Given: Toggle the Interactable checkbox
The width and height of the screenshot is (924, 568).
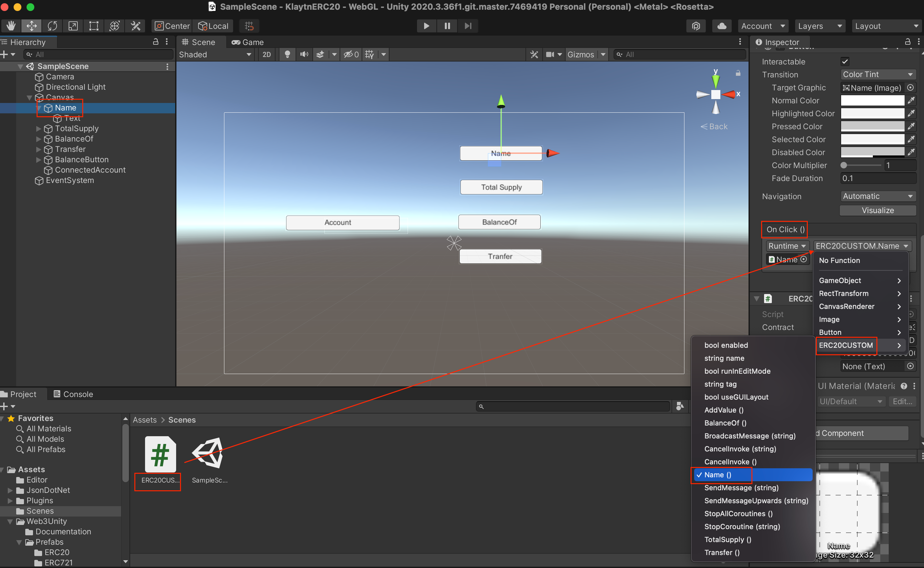Looking at the screenshot, I should 845,62.
